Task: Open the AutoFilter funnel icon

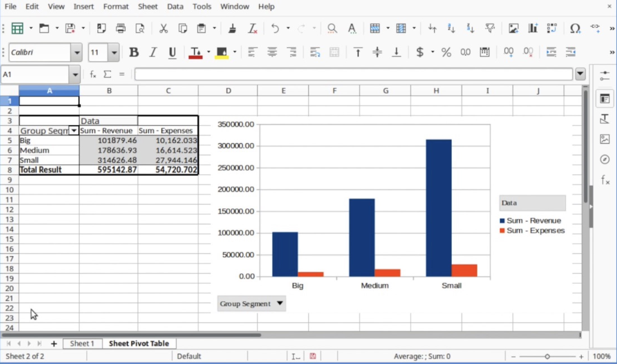Action: (490, 28)
